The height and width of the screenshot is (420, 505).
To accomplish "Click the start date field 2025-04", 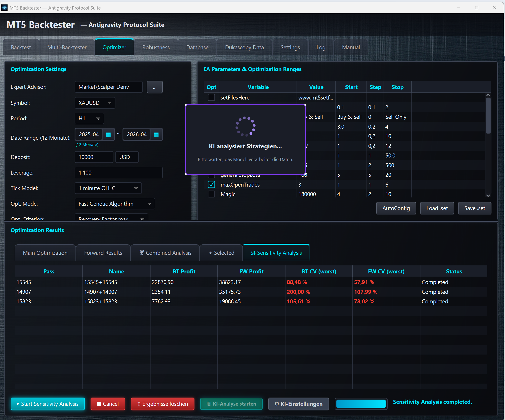I will point(89,134).
